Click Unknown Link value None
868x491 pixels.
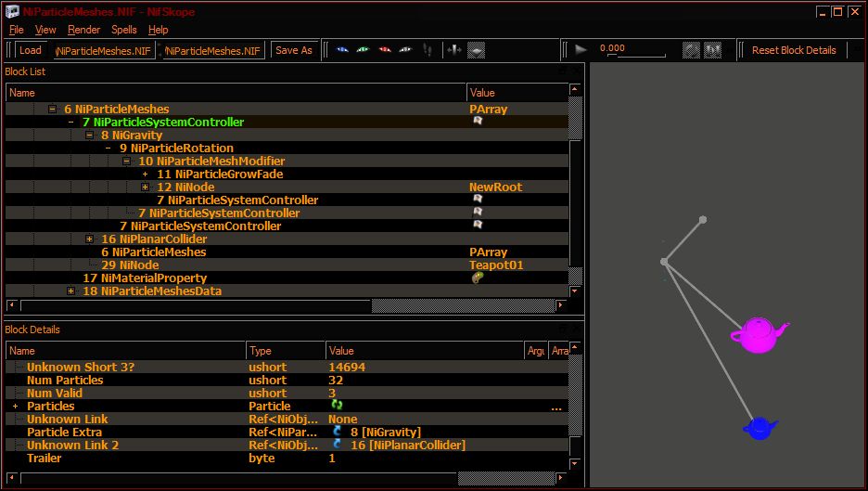[343, 419]
